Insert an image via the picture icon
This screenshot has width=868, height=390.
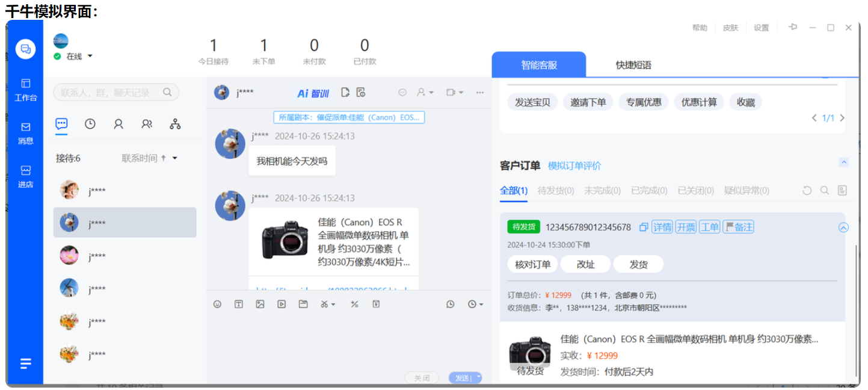pyautogui.click(x=260, y=304)
